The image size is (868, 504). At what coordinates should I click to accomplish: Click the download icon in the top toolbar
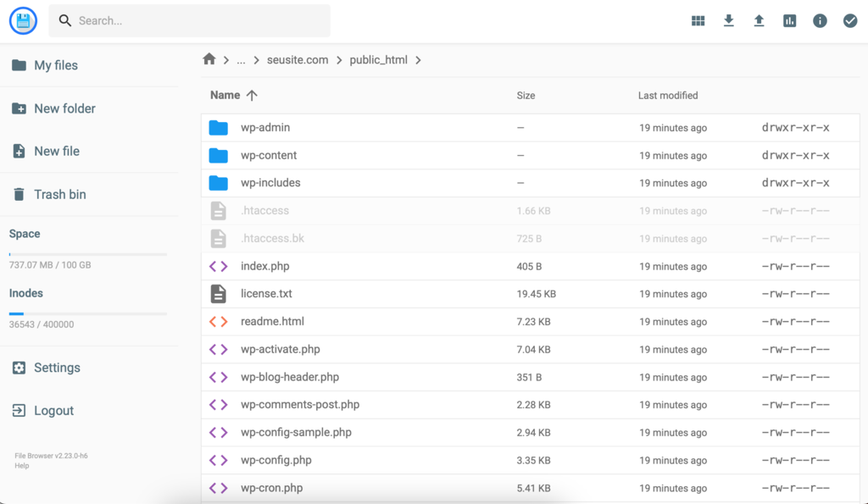point(728,21)
